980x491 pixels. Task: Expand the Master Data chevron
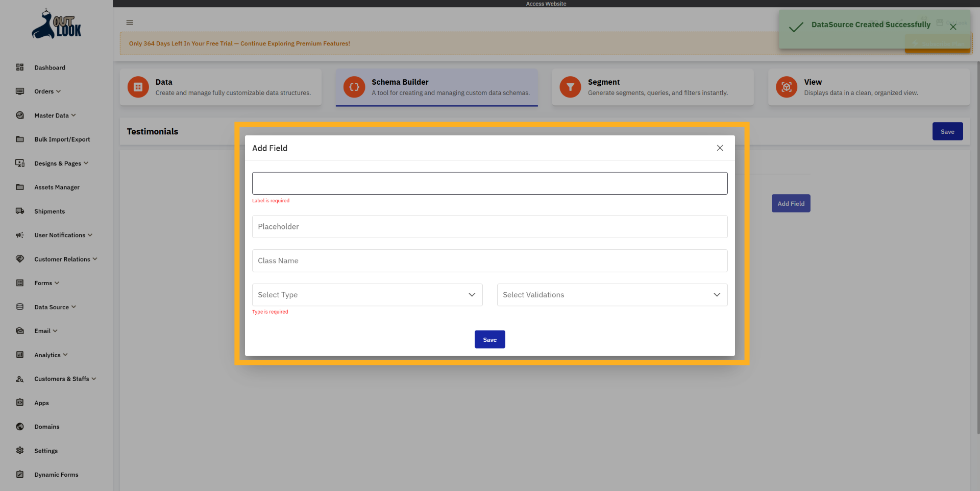(73, 115)
